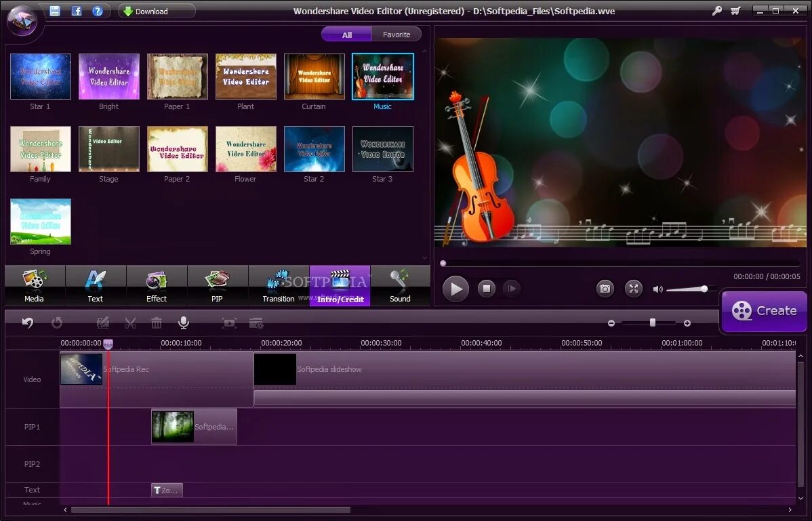The height and width of the screenshot is (521, 812).
Task: Click the next frame button
Action: 511,289
